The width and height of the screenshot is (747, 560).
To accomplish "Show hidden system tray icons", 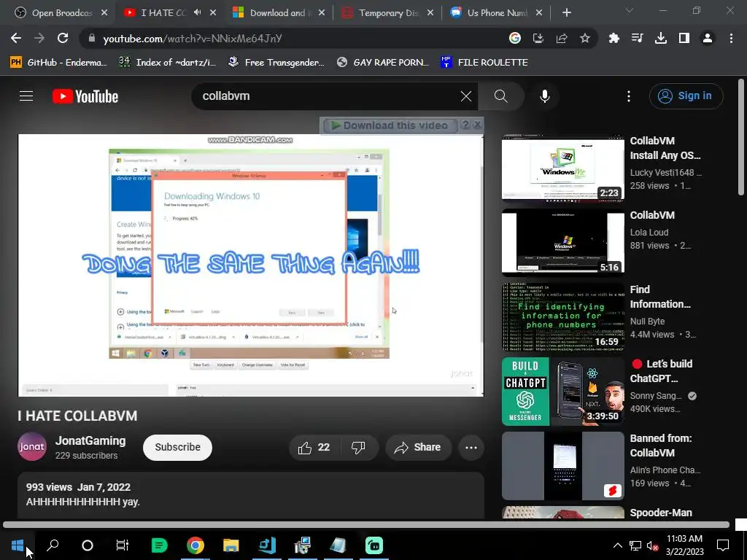I will [x=617, y=545].
